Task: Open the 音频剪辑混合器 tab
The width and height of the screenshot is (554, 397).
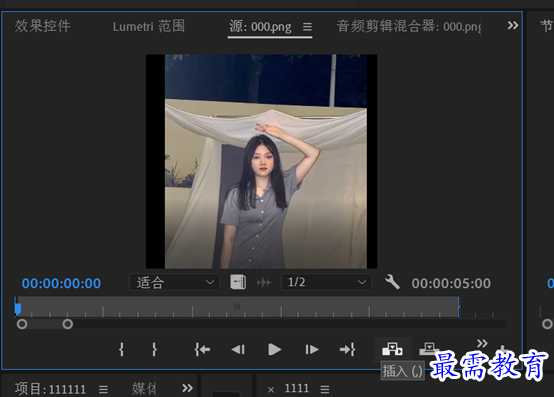Action: pos(409,26)
